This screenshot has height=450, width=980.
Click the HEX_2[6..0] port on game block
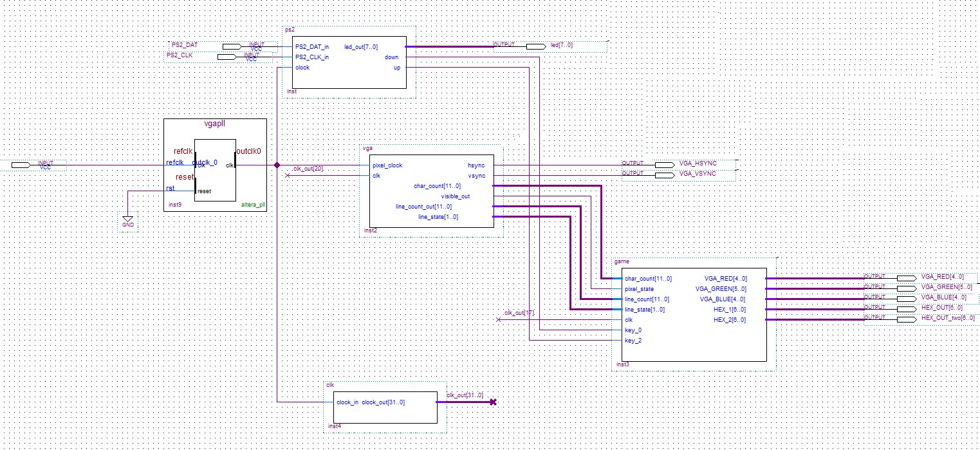[730, 320]
